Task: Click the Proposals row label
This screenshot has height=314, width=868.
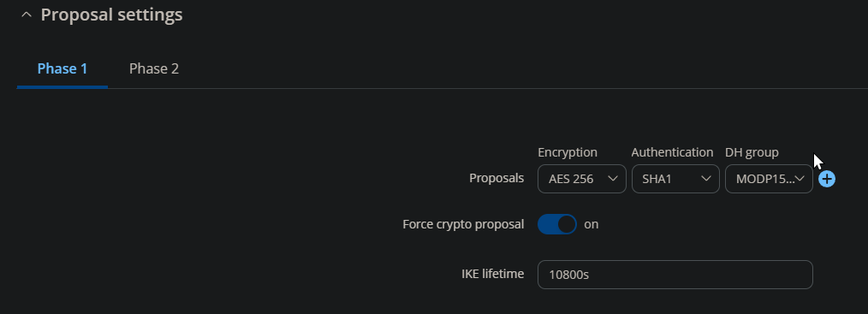Action: click(x=496, y=178)
